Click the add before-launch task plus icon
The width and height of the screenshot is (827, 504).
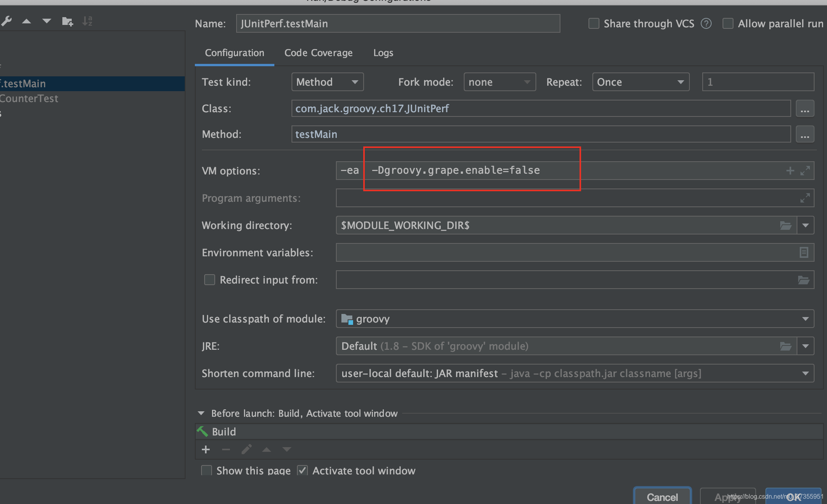click(x=206, y=449)
